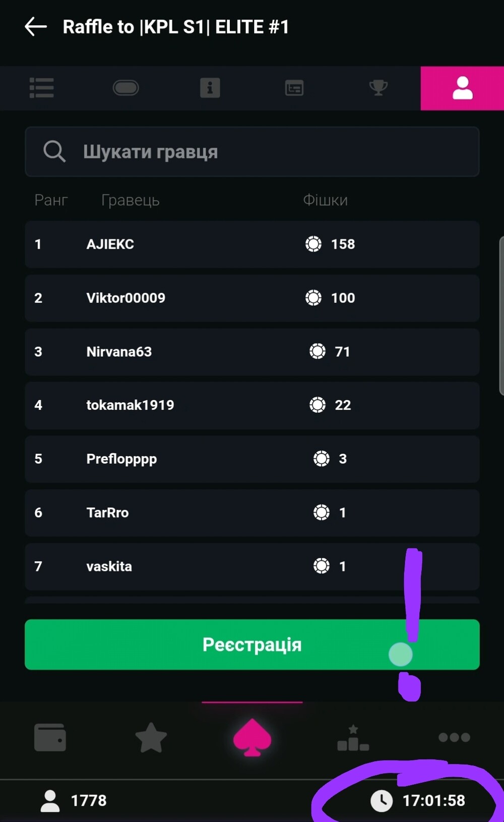This screenshot has width=504, height=822.
Task: Open the trophy prizes tab icon
Action: pos(378,88)
